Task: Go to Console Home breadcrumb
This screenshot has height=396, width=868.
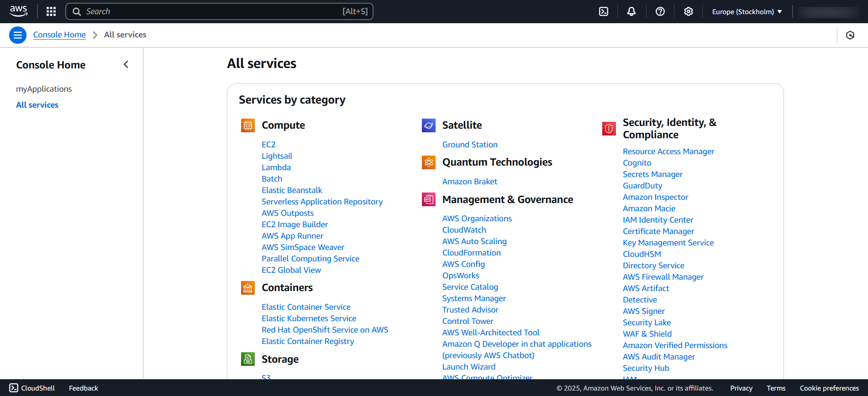Action: pyautogui.click(x=59, y=35)
